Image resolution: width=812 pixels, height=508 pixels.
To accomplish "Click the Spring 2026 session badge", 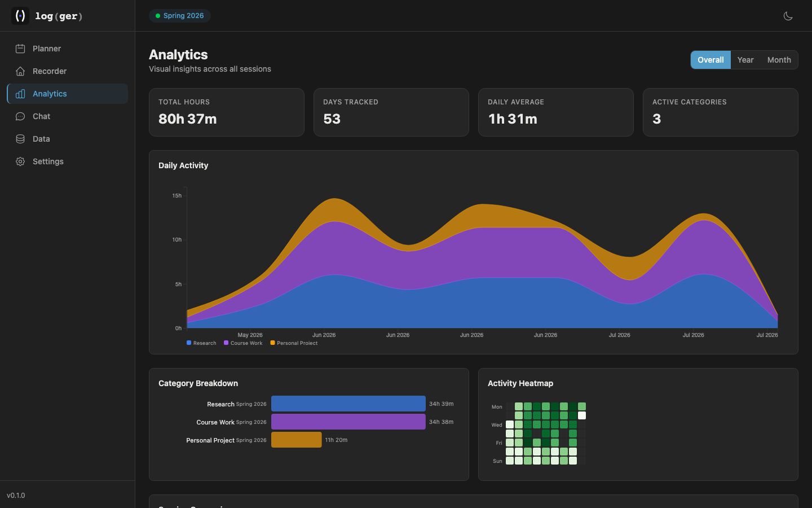I will click(x=180, y=16).
